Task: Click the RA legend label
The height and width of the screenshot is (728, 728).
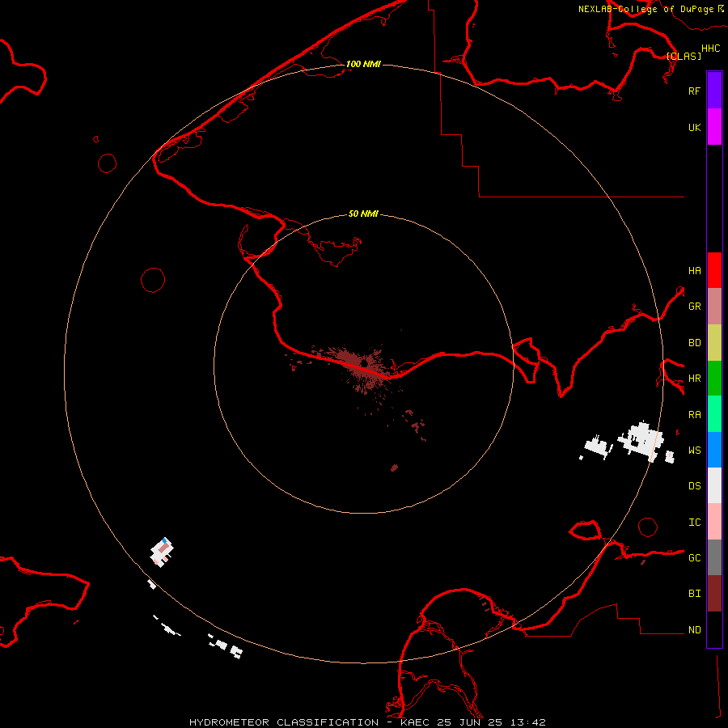Action: click(x=694, y=415)
